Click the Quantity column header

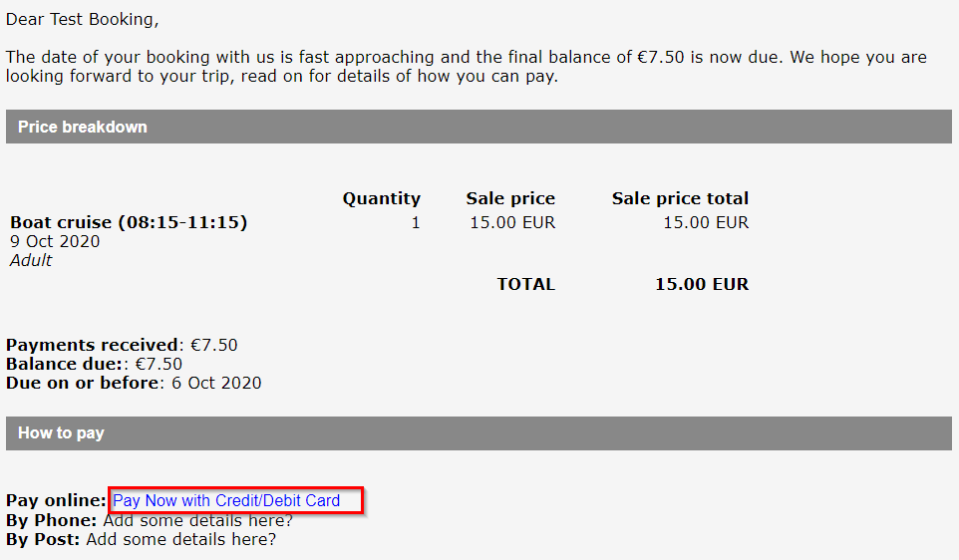point(382,198)
